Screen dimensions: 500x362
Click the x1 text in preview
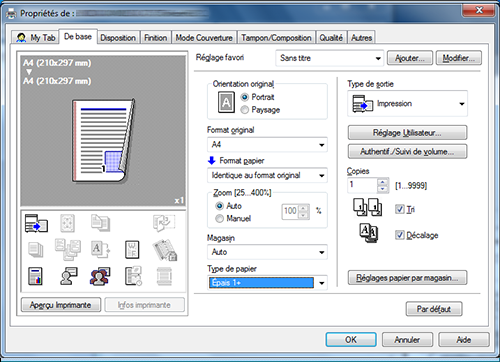pos(179,200)
